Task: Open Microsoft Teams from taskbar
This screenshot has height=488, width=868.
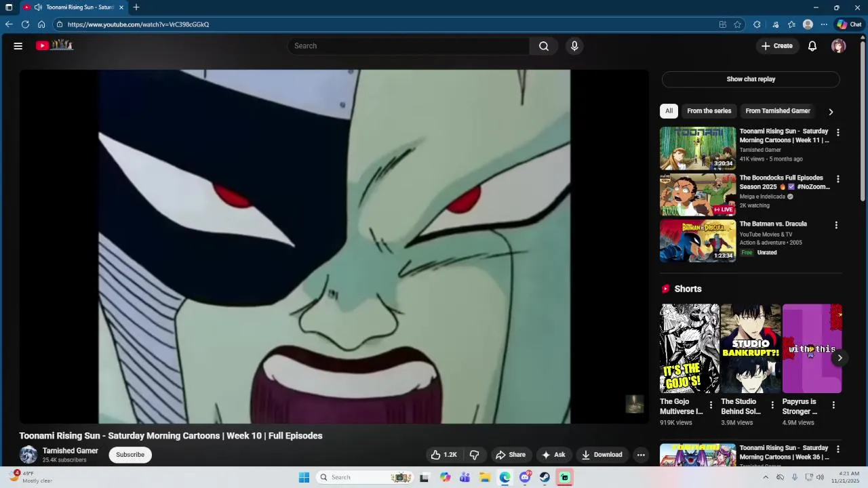Action: click(x=465, y=477)
